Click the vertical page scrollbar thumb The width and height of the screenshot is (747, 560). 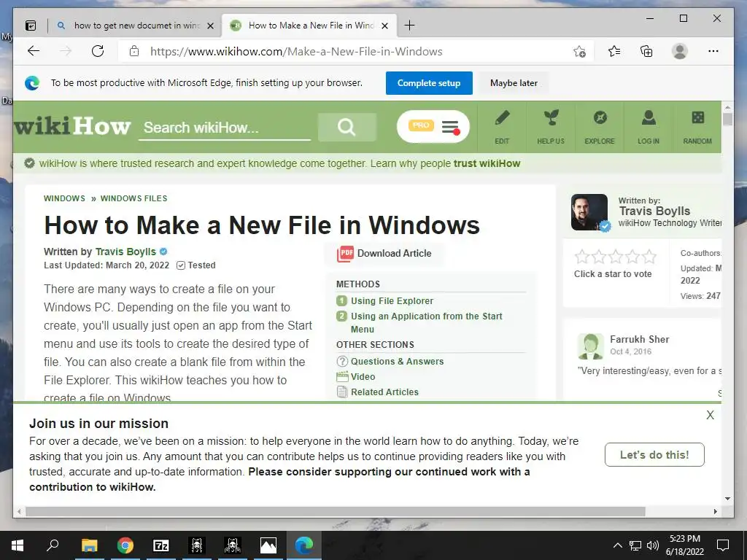click(x=727, y=119)
